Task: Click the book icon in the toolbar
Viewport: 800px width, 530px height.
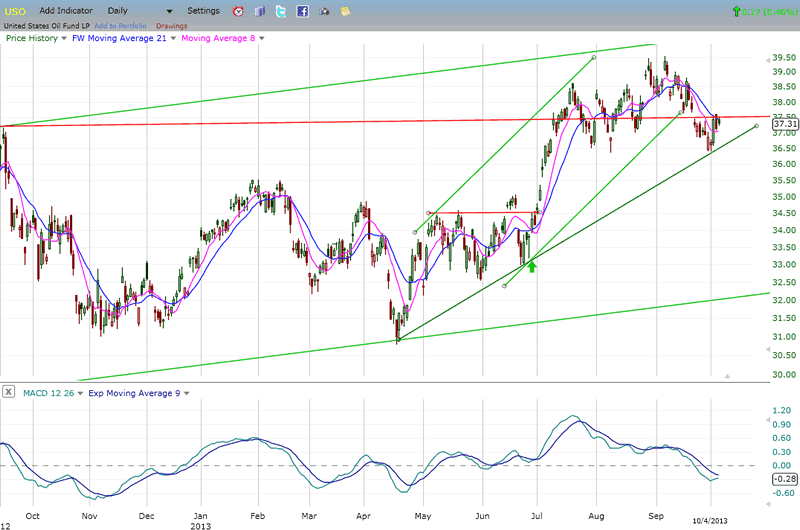Action: coord(260,11)
